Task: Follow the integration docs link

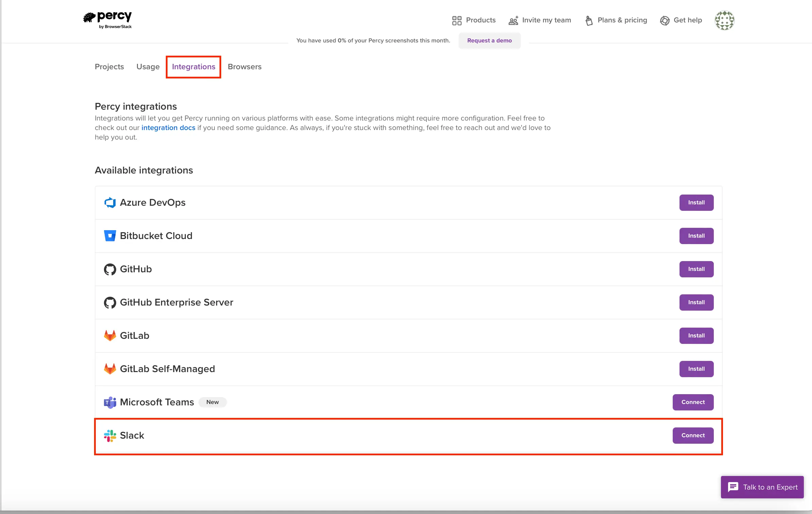Action: point(168,128)
